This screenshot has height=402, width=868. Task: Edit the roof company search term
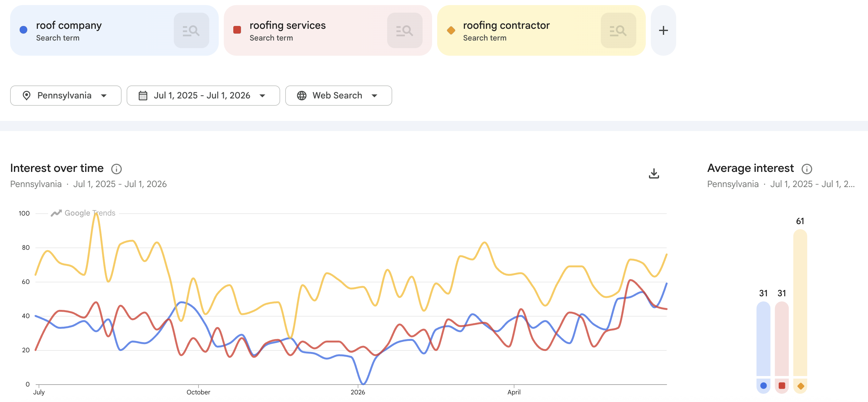69,25
